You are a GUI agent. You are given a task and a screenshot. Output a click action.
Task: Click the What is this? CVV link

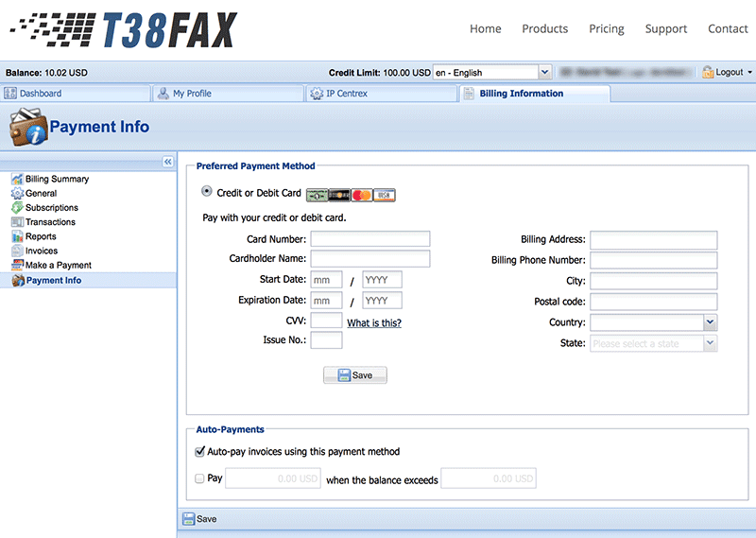(x=374, y=322)
